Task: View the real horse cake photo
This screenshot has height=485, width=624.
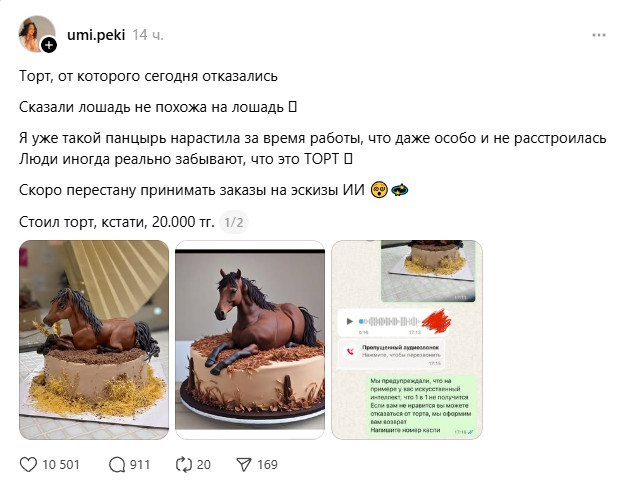Action: click(x=94, y=339)
